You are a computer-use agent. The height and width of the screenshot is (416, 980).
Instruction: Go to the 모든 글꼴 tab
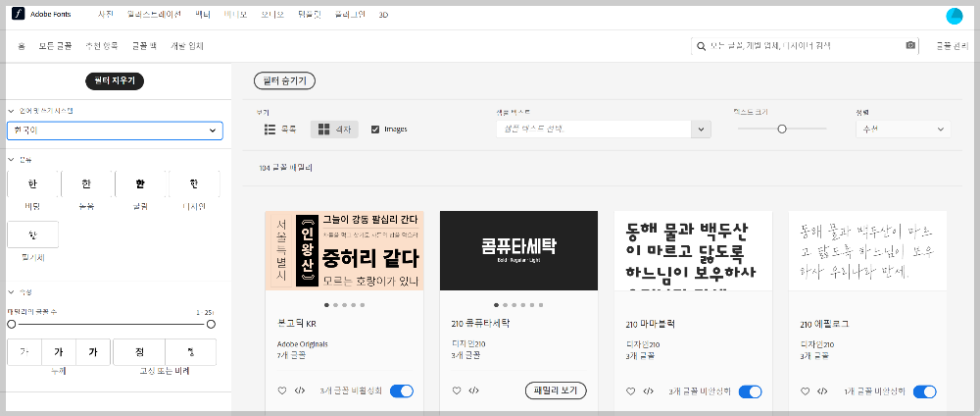tap(55, 46)
